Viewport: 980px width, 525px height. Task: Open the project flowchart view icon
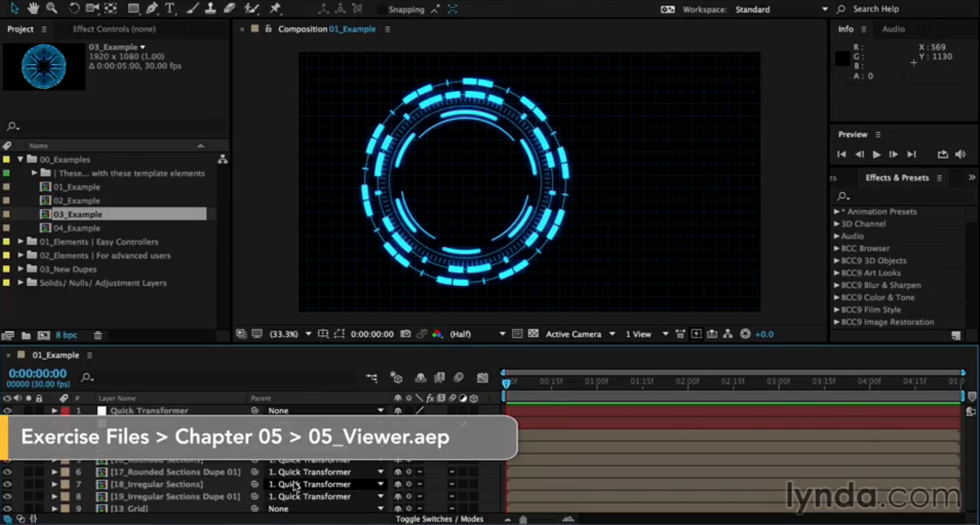[223, 159]
